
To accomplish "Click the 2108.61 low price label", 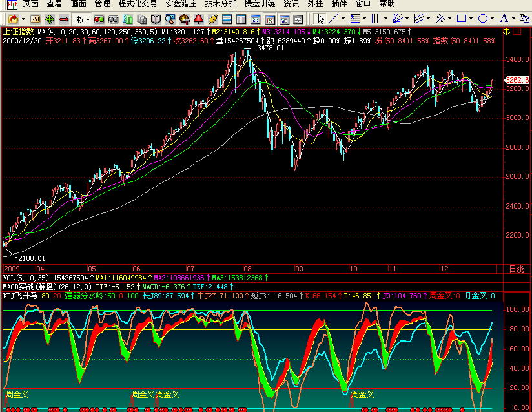I will click(32, 258).
